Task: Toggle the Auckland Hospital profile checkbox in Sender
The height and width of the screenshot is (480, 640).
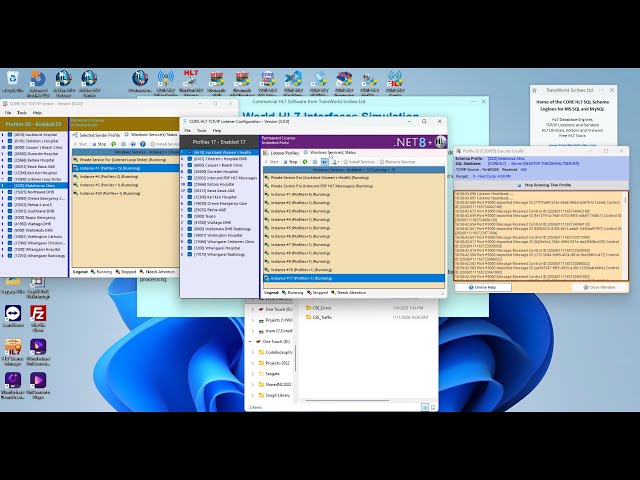Action: click(x=9, y=134)
